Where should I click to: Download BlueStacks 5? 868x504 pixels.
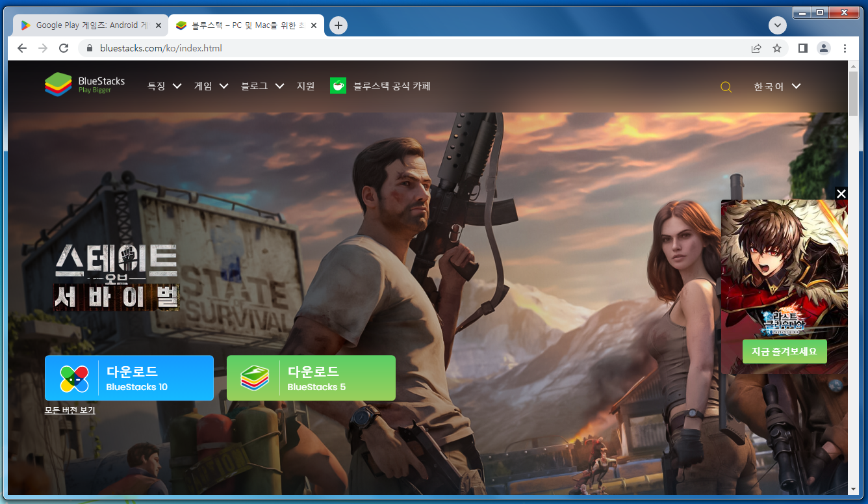point(311,378)
